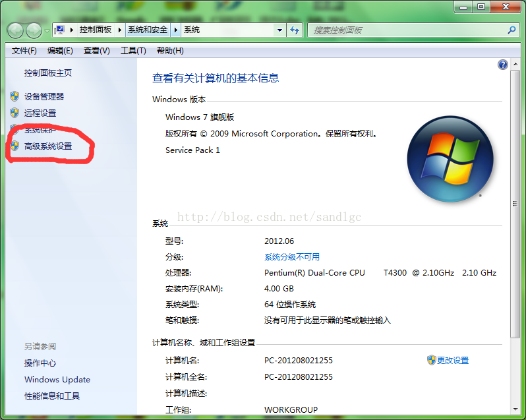Viewport: 526px width, 420px height.
Task: Click the Windows 7 旗舰版 text
Action: pos(200,117)
